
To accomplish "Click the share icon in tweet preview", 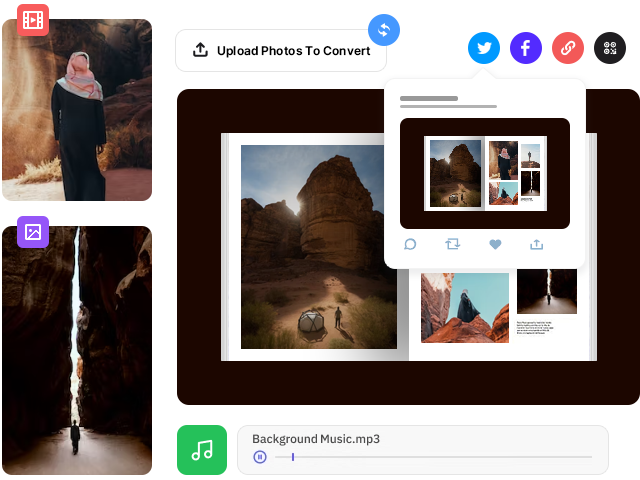I will click(x=537, y=244).
